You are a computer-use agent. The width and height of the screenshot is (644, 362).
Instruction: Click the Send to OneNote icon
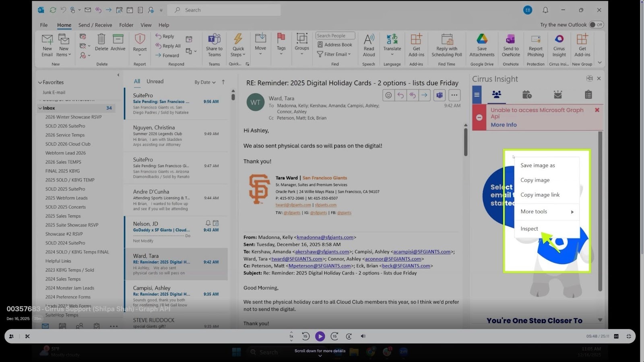coord(510,39)
